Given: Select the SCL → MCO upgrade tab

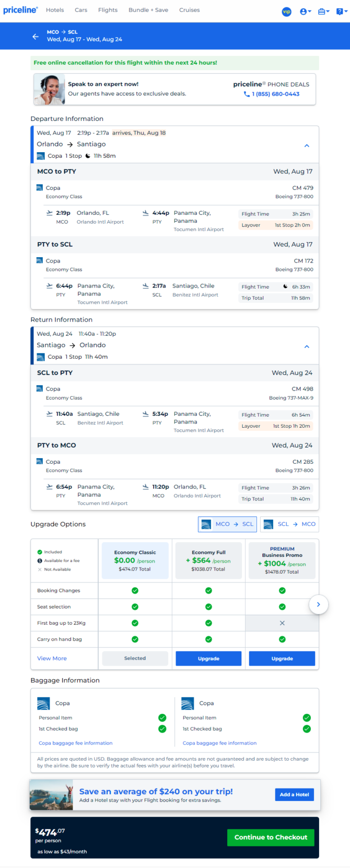Looking at the screenshot, I should point(289,524).
